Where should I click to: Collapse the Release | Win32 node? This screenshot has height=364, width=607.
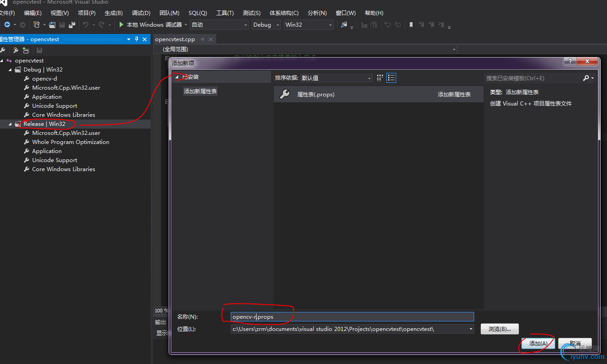click(x=10, y=124)
